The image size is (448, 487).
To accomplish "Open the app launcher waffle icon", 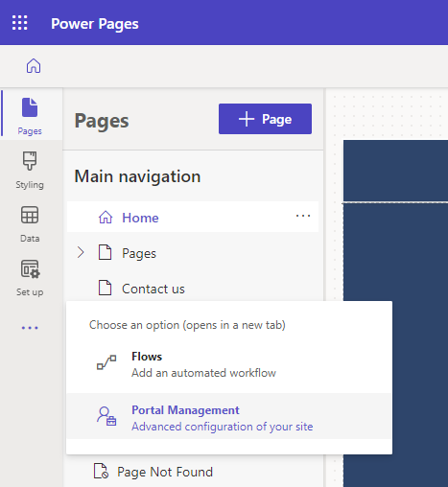I will (20, 23).
